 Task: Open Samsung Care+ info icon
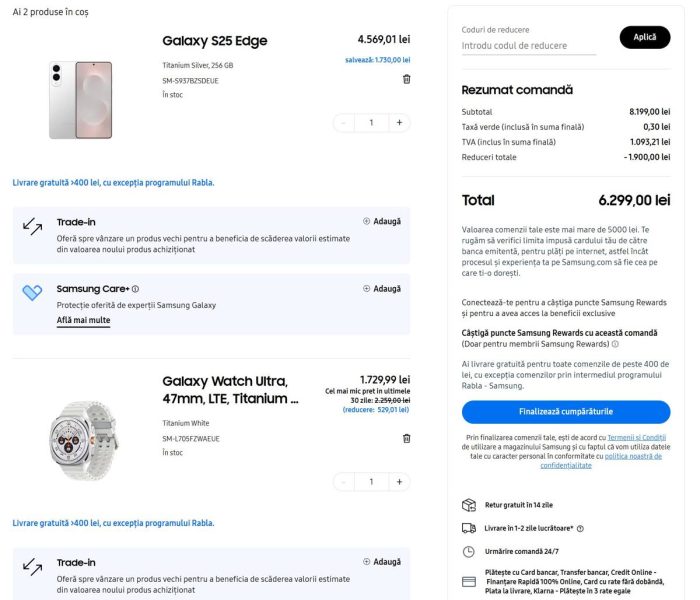(135, 289)
